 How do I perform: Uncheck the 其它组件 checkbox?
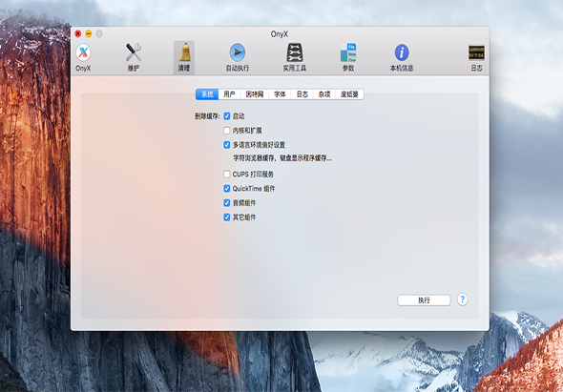coord(226,217)
